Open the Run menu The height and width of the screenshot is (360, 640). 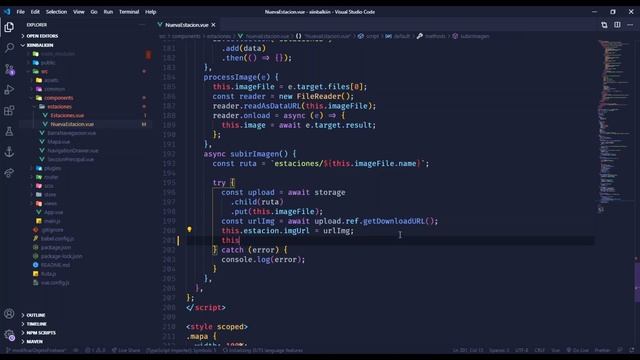[108, 12]
